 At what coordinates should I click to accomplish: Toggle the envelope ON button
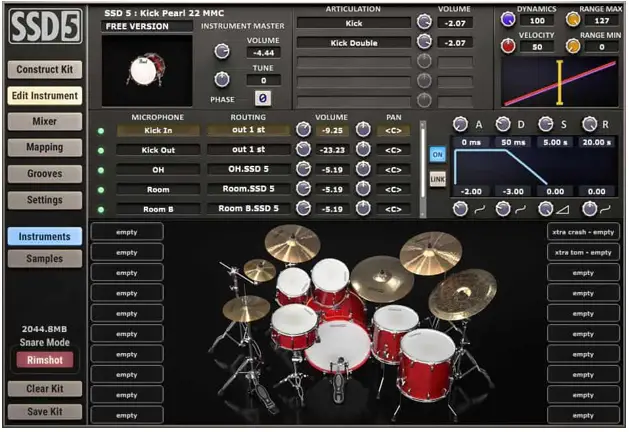tap(437, 154)
